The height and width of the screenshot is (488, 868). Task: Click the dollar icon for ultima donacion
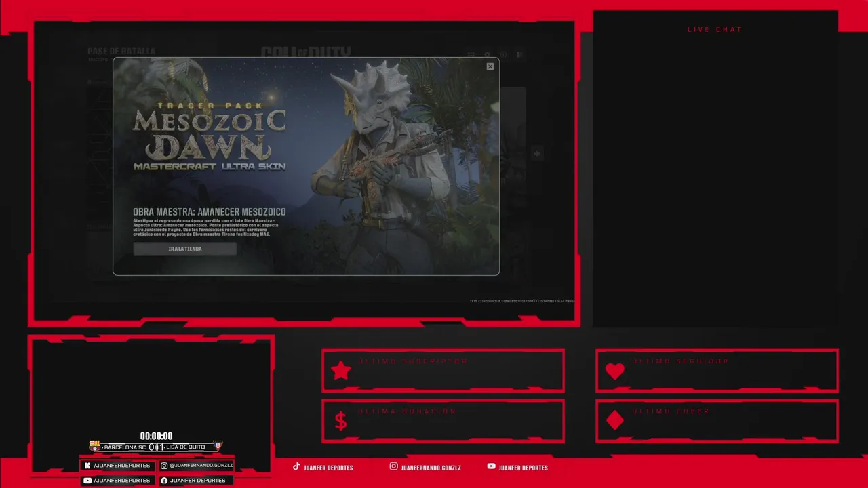(341, 421)
